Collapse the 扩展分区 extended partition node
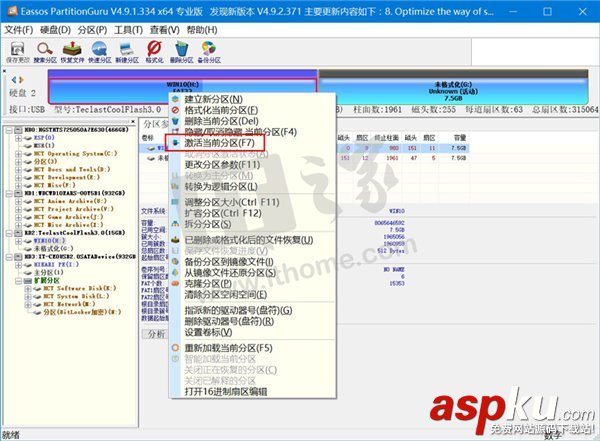The width and height of the screenshot is (600, 441). coord(18,281)
